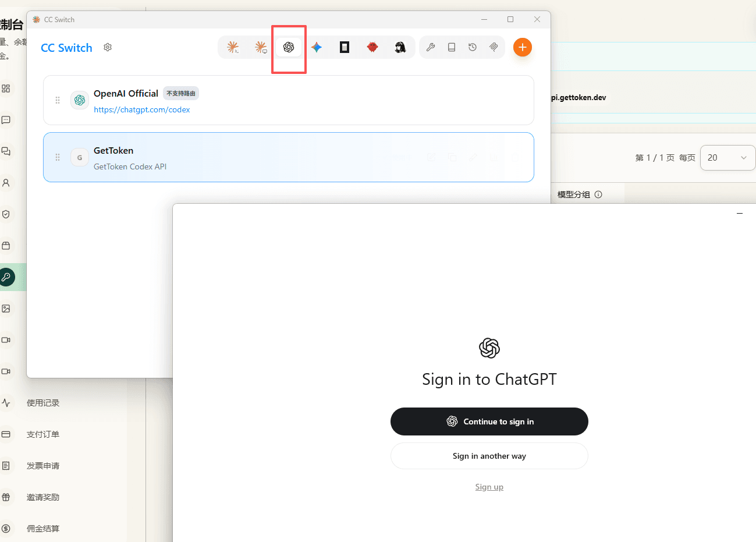This screenshot has width=756, height=542.
Task: Select the GetToken provider card title
Action: (113, 150)
